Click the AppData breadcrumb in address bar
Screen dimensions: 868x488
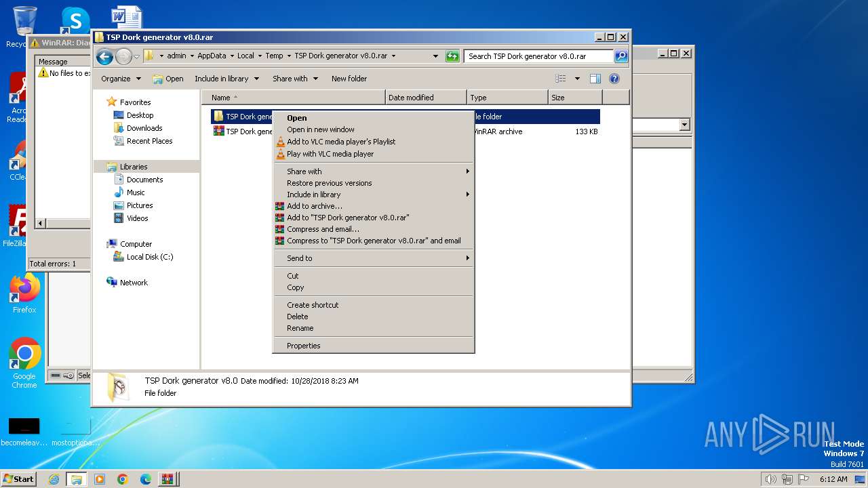(x=212, y=56)
